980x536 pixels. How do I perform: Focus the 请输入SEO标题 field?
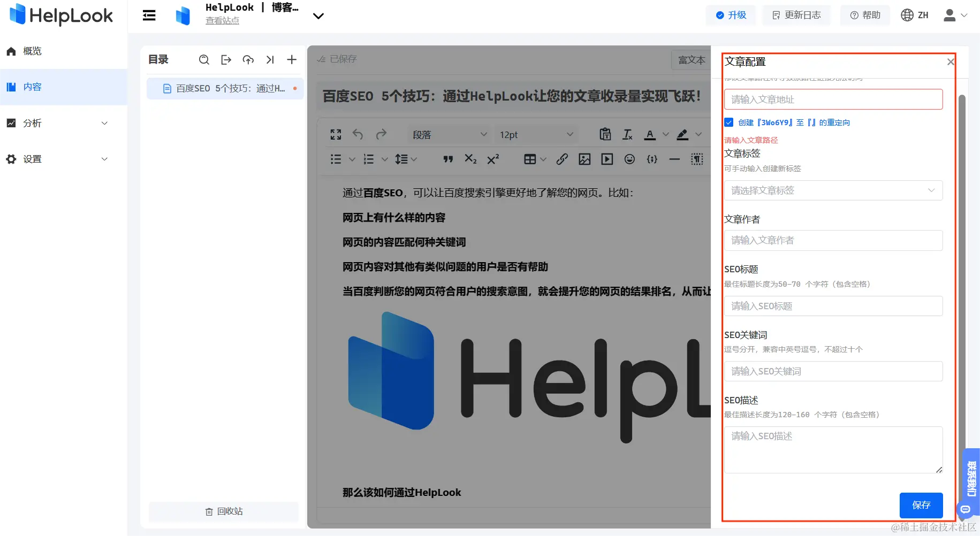(833, 306)
